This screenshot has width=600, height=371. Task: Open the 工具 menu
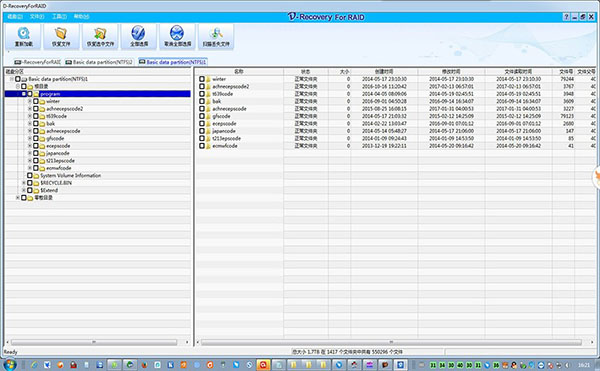[59, 17]
